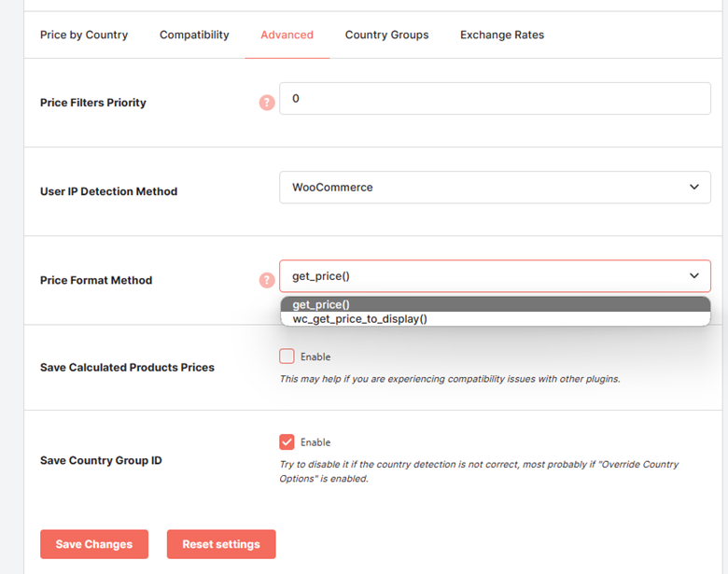Click the Price Format Method help icon
Image resolution: width=728 pixels, height=574 pixels.
(x=267, y=280)
